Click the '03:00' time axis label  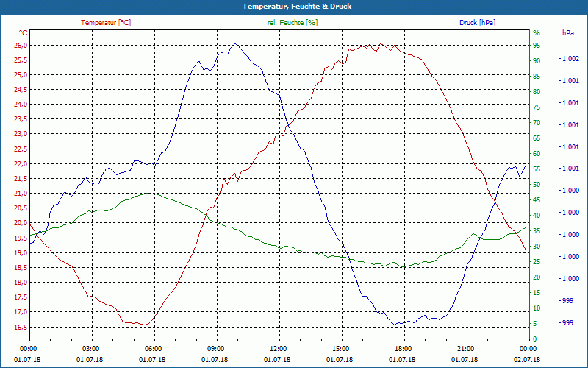(92, 348)
